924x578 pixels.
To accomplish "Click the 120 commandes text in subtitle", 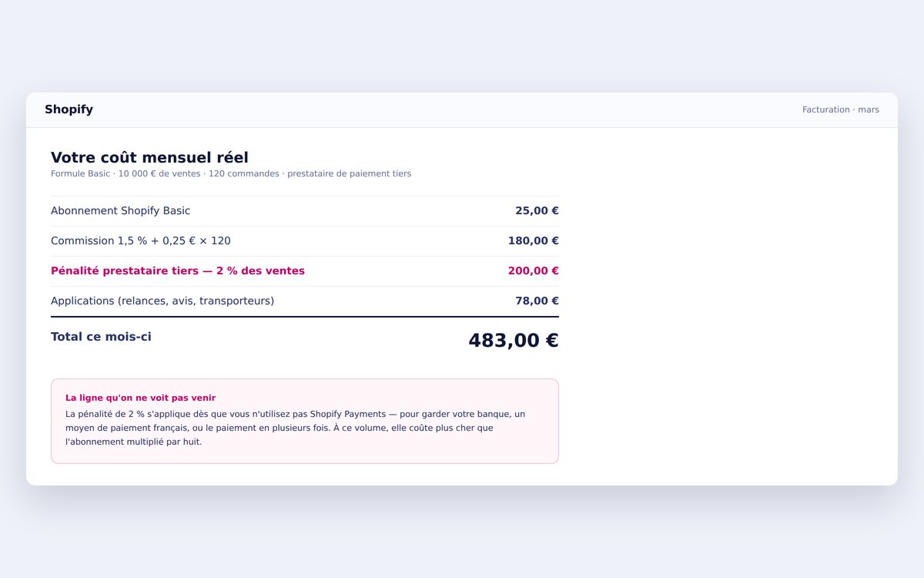I will tap(243, 173).
